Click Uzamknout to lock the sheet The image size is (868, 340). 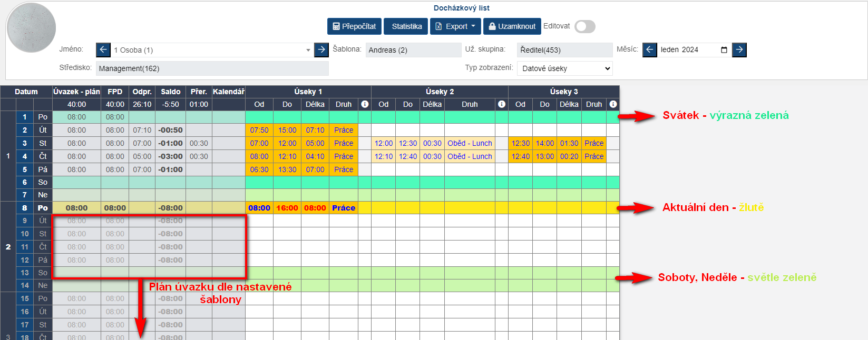pos(511,26)
